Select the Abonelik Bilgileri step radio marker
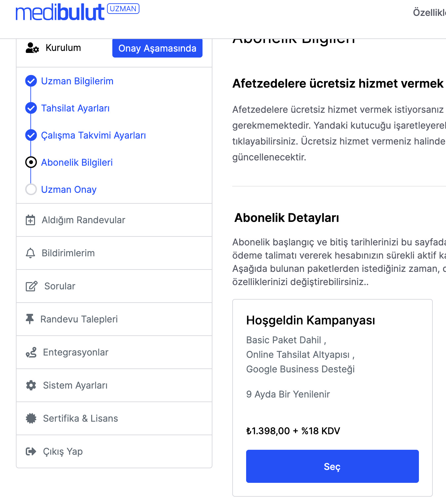446x504 pixels. pos(31,162)
